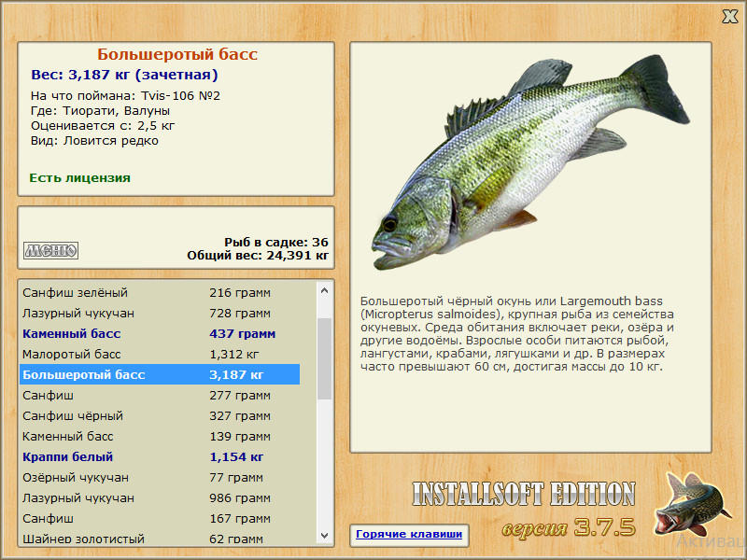
Task: Select Малоротый басс 1,312 кг row
Action: 160,355
